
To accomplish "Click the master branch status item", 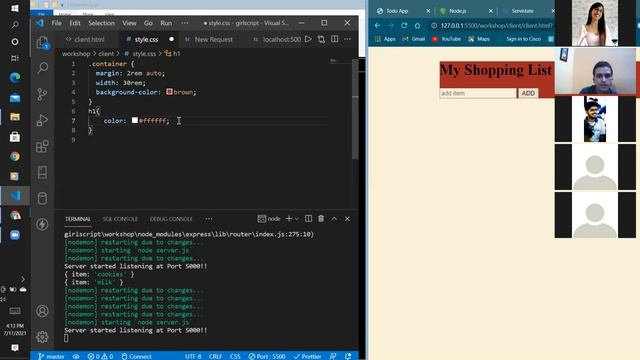I will point(51,356).
